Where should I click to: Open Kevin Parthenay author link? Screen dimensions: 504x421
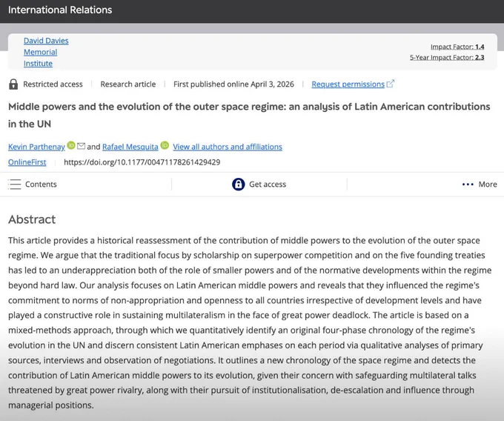tap(36, 147)
